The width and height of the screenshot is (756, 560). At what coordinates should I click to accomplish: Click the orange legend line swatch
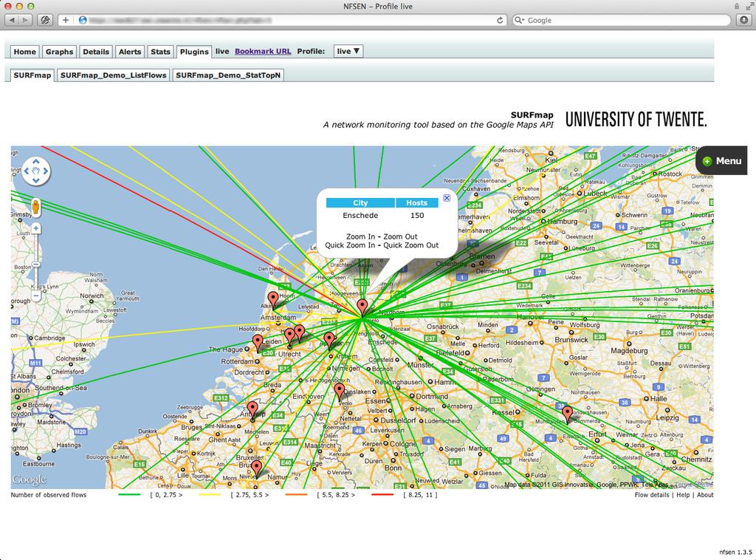(x=296, y=495)
